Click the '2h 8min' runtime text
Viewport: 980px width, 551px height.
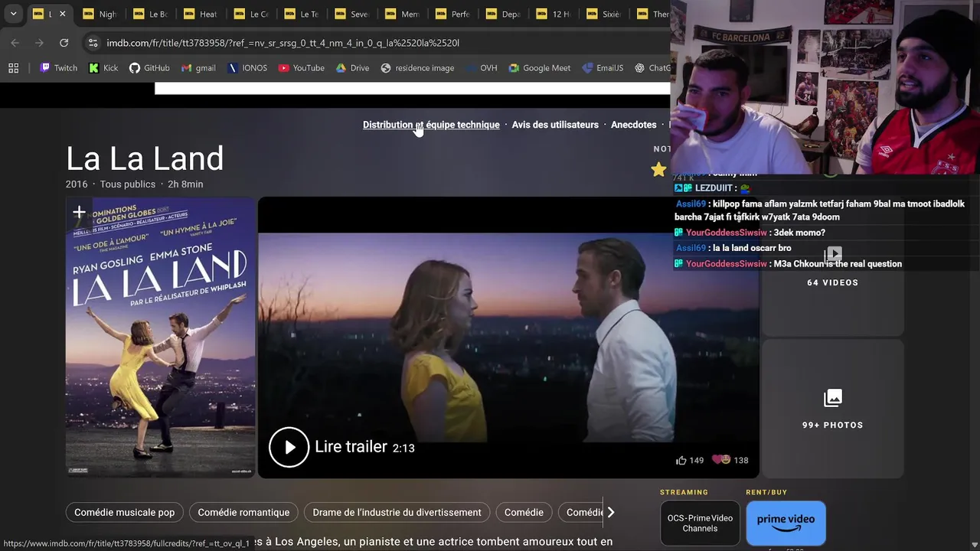185,184
